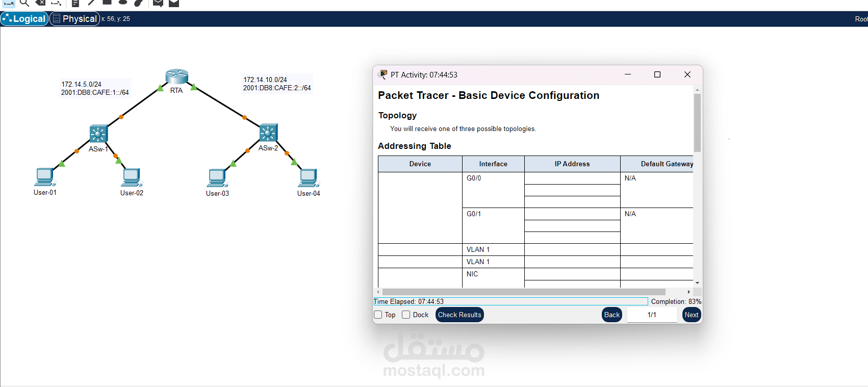Click the 2001:DB8:CAFE:2::/64 label
Screen dimensions: 868x387
[277, 88]
